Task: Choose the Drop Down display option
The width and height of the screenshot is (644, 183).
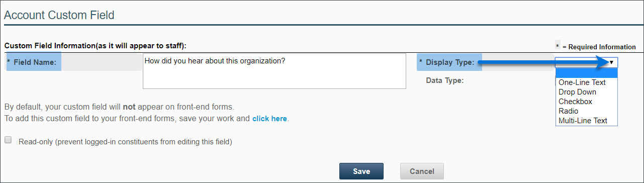Action: (x=577, y=92)
